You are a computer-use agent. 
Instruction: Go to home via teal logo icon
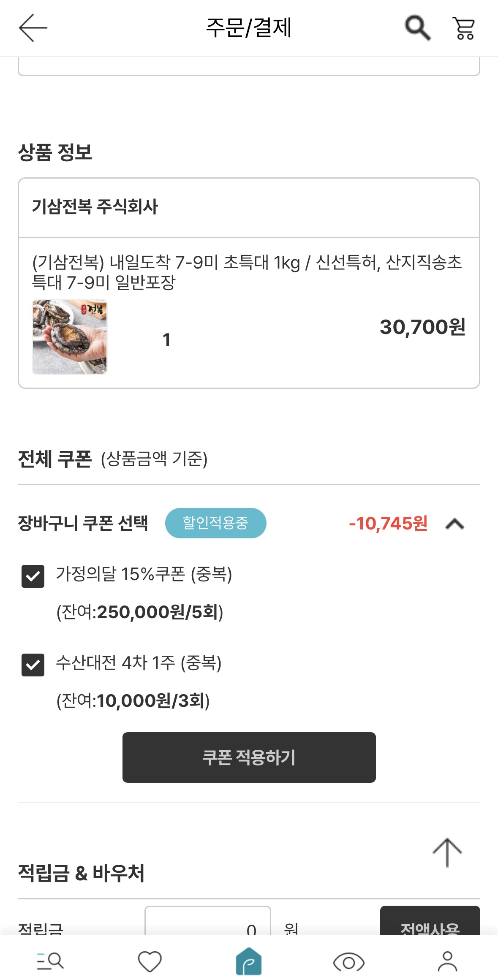pos(249,961)
